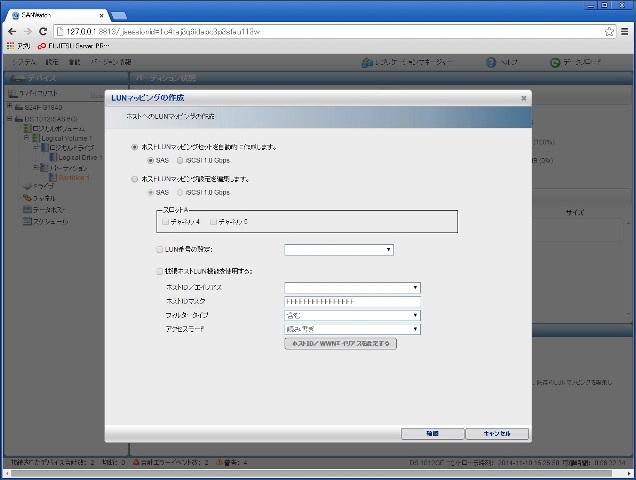Bookmark this page with the star icon
Image resolution: width=636 pixels, height=480 pixels.
click(609, 31)
